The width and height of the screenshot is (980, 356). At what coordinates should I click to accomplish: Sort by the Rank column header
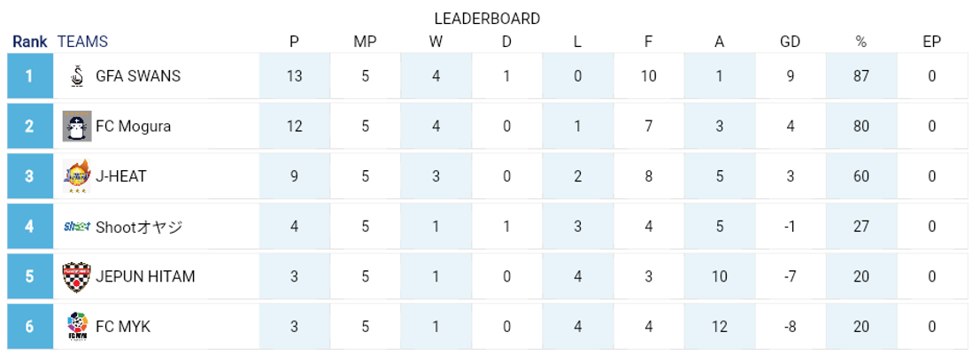pyautogui.click(x=29, y=42)
